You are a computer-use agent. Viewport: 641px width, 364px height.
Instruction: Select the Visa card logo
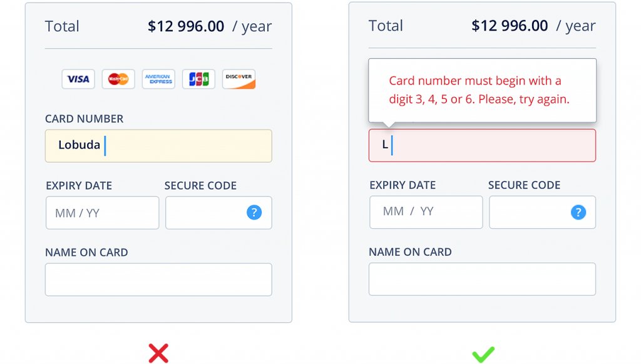pos(78,79)
